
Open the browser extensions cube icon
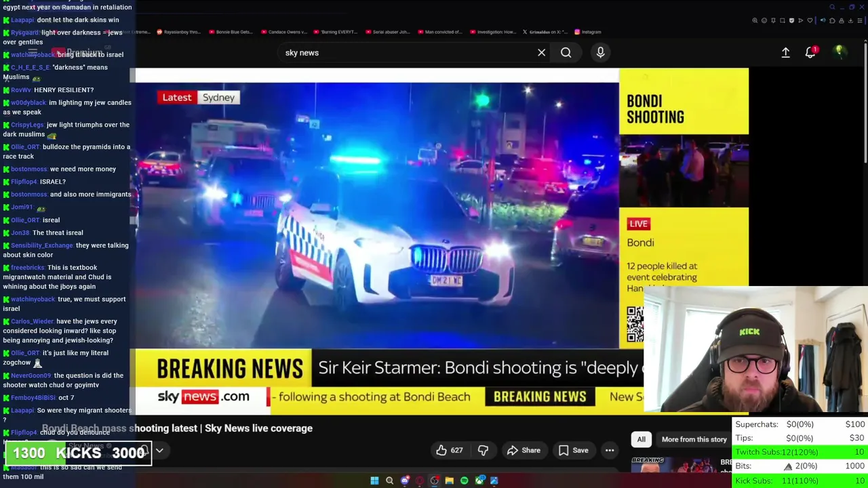pyautogui.click(x=832, y=20)
